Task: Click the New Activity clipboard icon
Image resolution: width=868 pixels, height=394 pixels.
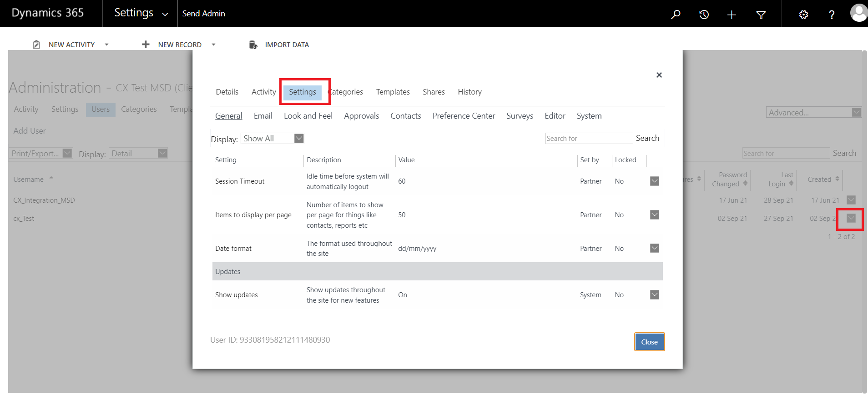Action: (36, 45)
